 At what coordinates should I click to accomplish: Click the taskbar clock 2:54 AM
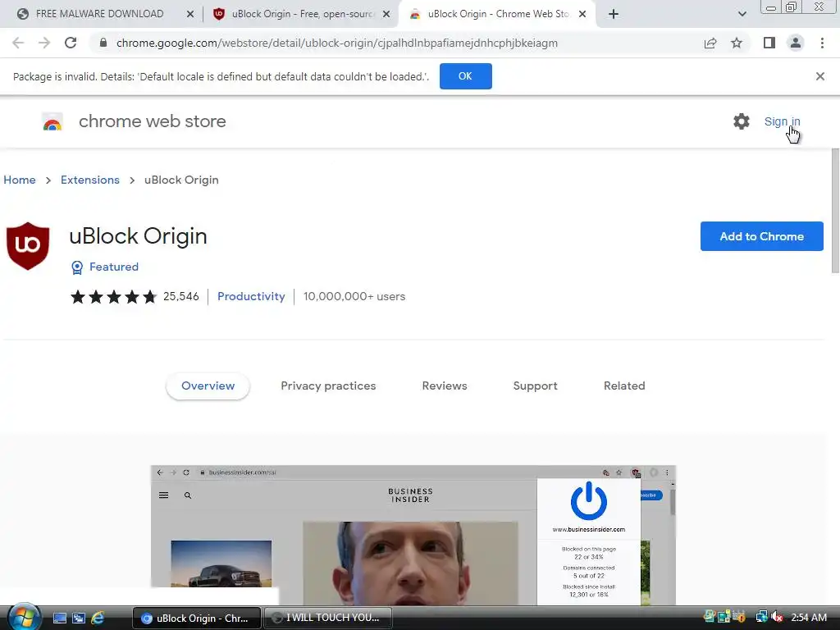(809, 618)
